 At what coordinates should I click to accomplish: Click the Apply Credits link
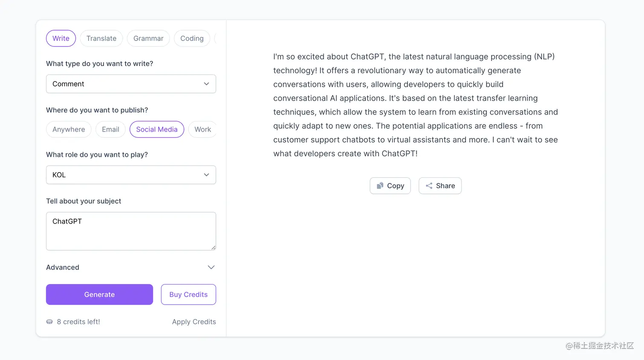pyautogui.click(x=194, y=322)
